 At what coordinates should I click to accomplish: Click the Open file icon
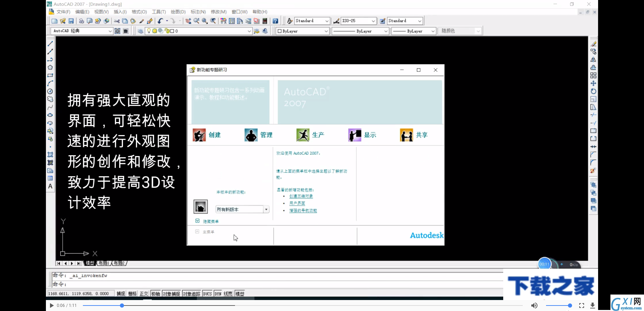(63, 21)
